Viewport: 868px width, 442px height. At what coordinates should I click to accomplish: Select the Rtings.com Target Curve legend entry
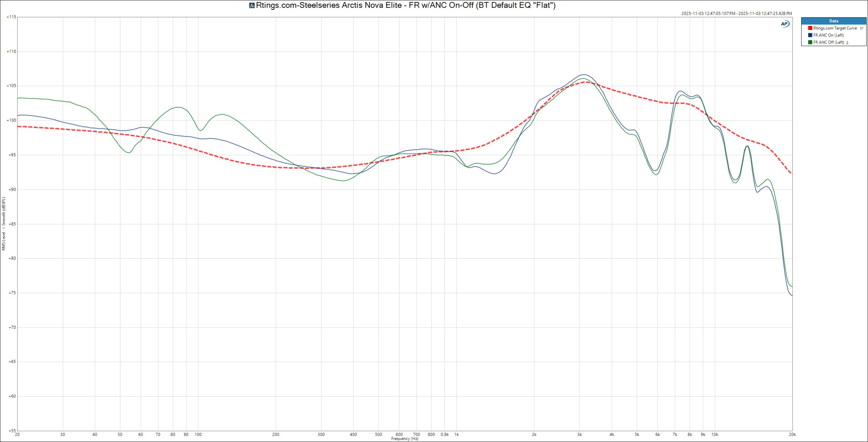coord(835,28)
